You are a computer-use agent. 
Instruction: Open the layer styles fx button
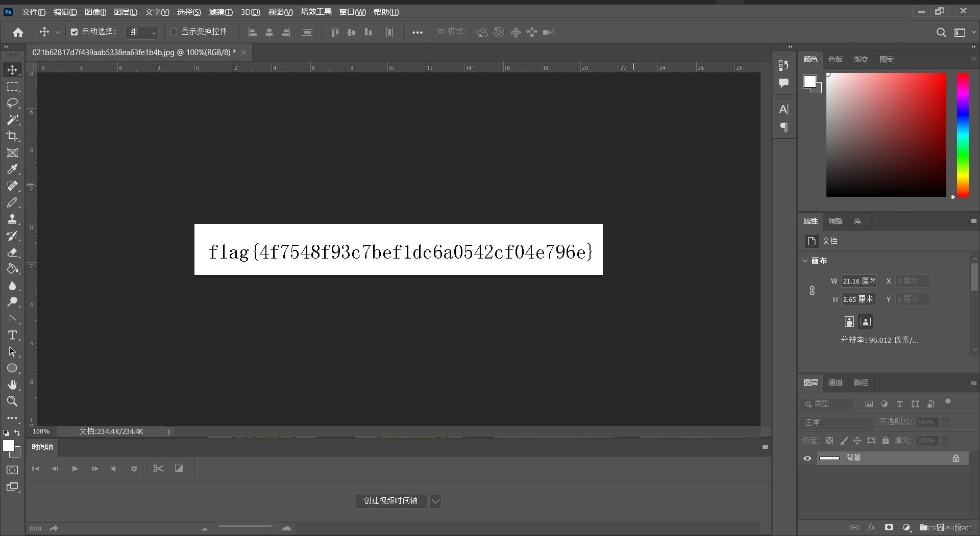point(871,527)
